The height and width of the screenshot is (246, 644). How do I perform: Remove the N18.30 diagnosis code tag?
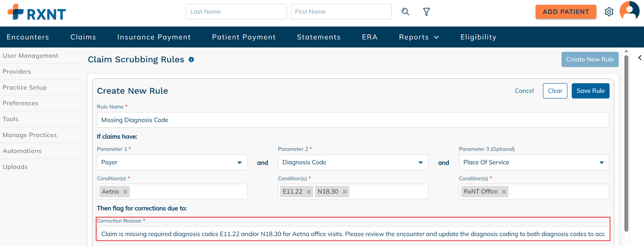coord(345,192)
